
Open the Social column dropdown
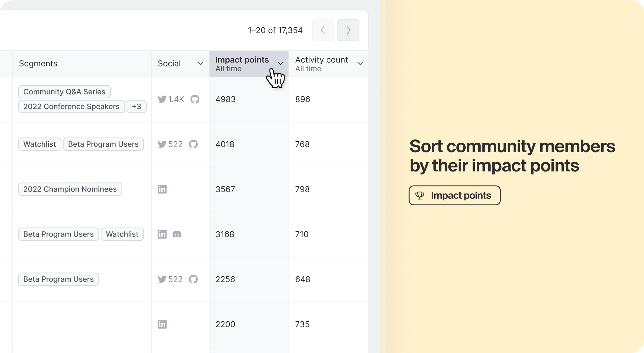tap(200, 64)
